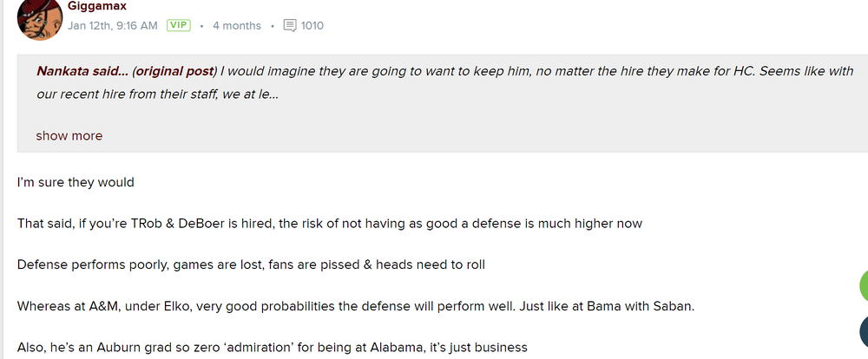Click the line "Defense performs poorly, games are lost"

pyautogui.click(x=251, y=264)
